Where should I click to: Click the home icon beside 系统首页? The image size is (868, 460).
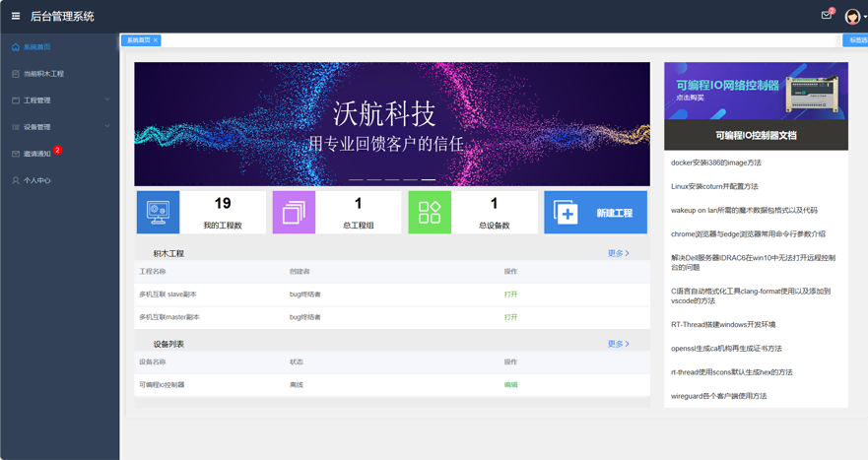16,47
